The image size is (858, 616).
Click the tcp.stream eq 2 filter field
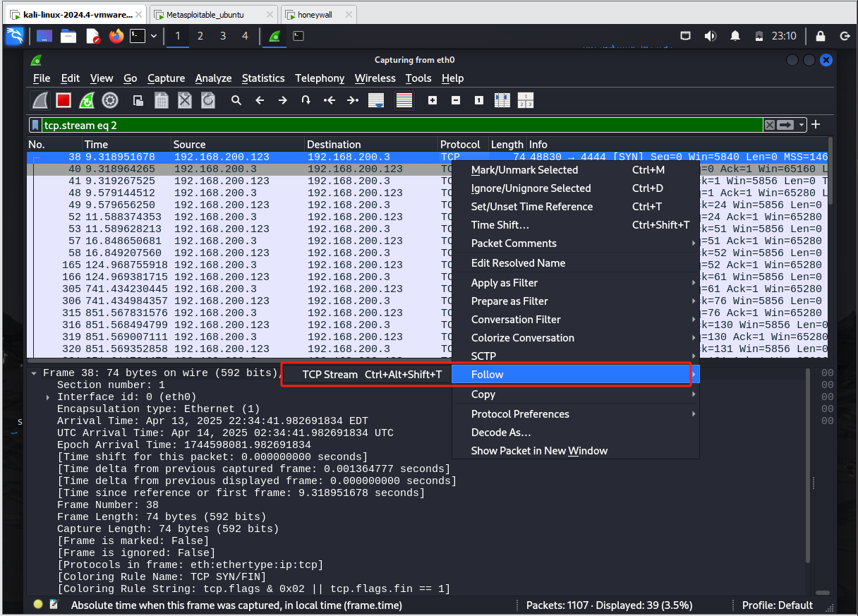[x=402, y=125]
